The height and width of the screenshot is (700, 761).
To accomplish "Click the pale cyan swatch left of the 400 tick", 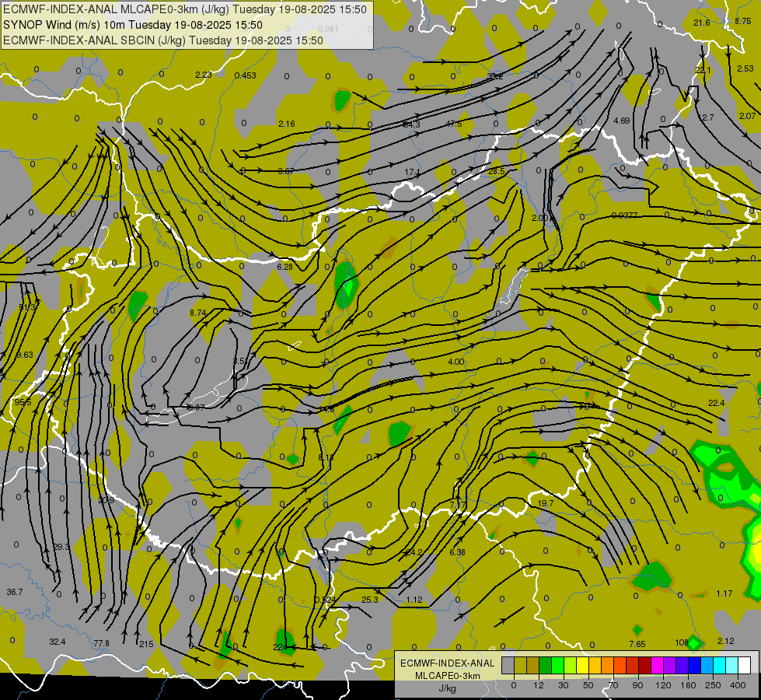I will (x=732, y=666).
